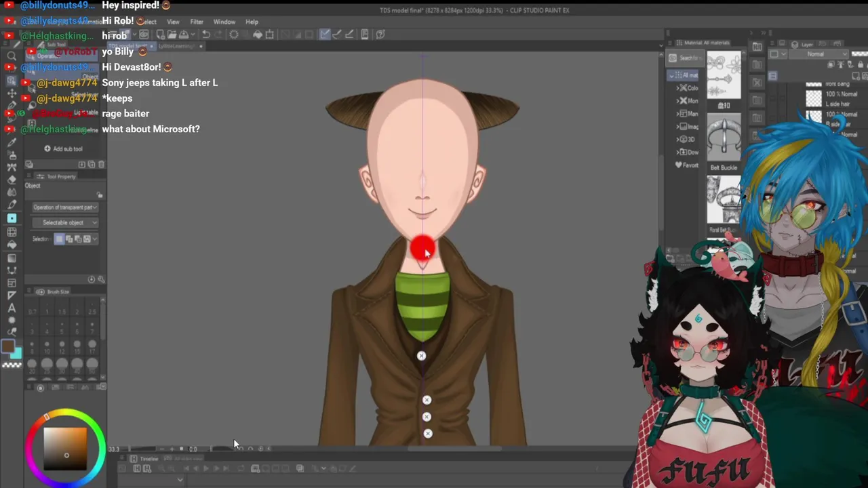Viewport: 868px width, 488px height.
Task: Select the Zoom magnifier tool
Action: tap(12, 56)
